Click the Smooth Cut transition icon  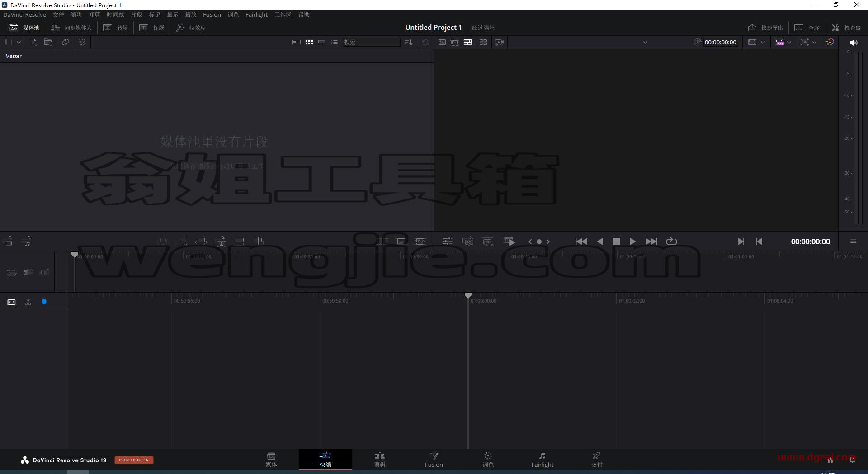tap(420, 242)
